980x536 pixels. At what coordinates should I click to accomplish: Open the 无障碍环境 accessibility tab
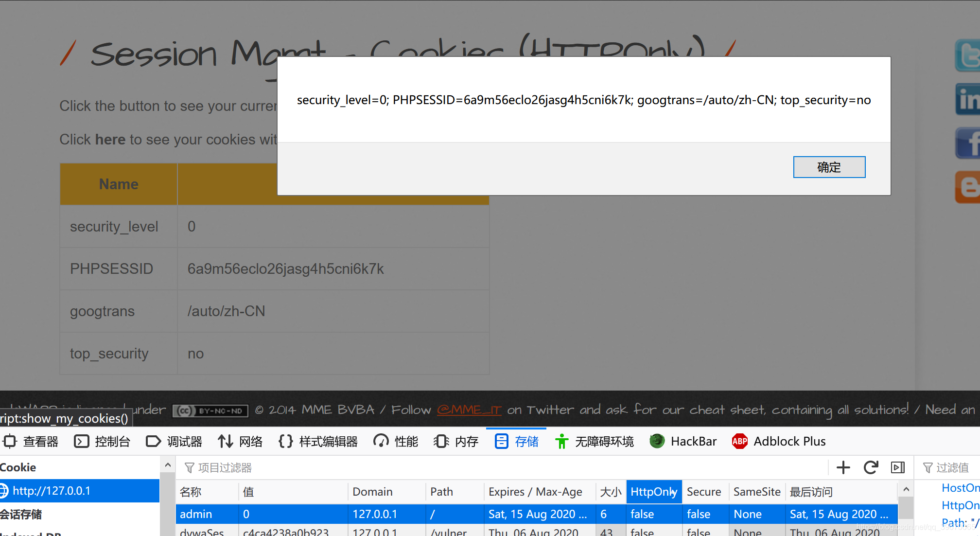point(595,441)
